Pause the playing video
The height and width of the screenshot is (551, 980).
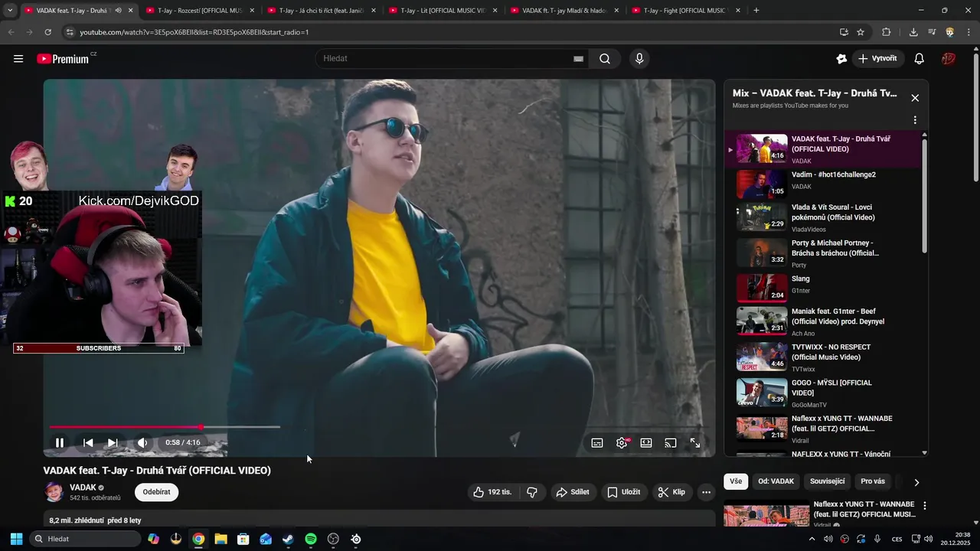point(60,442)
